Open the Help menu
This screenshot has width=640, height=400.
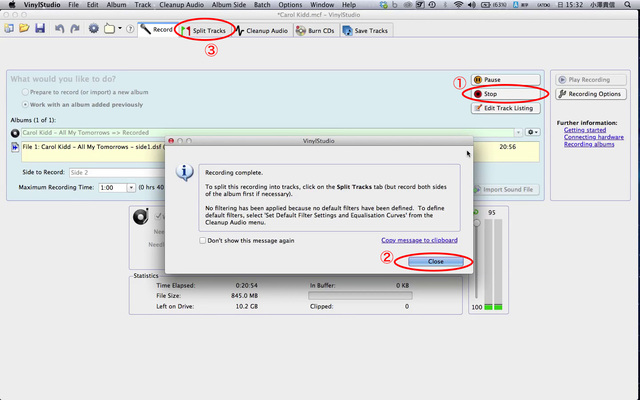tap(349, 5)
